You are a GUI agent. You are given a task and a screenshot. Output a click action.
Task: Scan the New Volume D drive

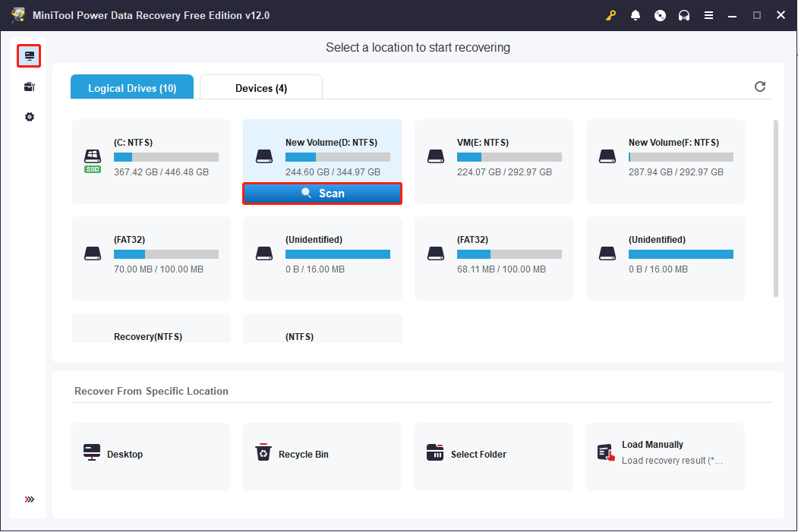click(322, 194)
